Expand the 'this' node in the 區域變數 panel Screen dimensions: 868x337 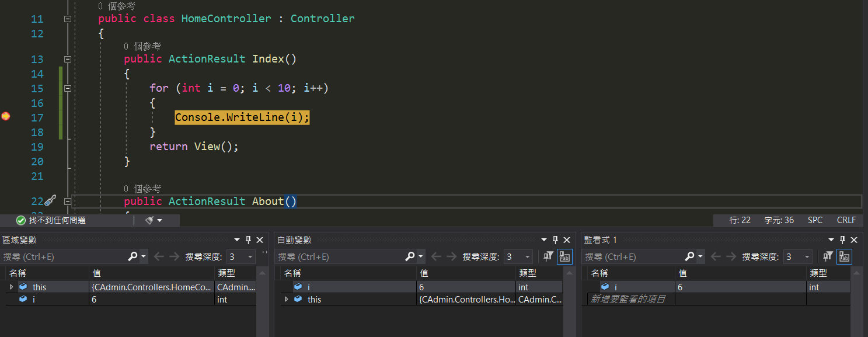pyautogui.click(x=11, y=287)
